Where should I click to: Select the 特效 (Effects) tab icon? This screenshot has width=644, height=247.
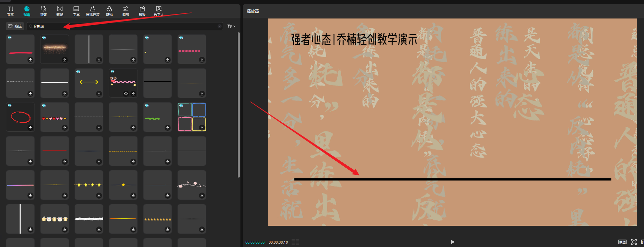[43, 11]
